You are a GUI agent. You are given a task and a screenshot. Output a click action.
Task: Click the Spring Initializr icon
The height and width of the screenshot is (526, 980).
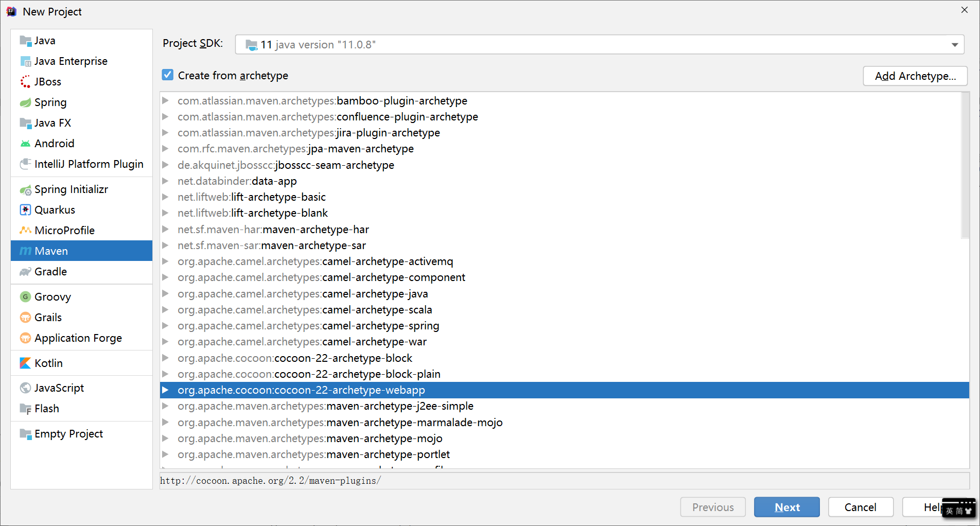point(25,190)
